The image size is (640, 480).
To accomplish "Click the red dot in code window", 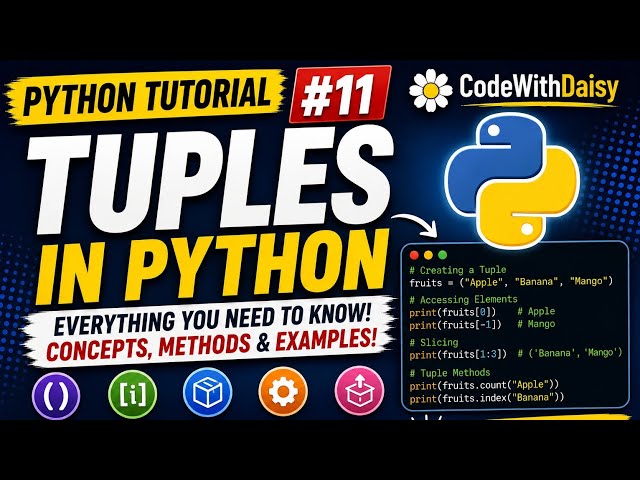I will 414,255.
